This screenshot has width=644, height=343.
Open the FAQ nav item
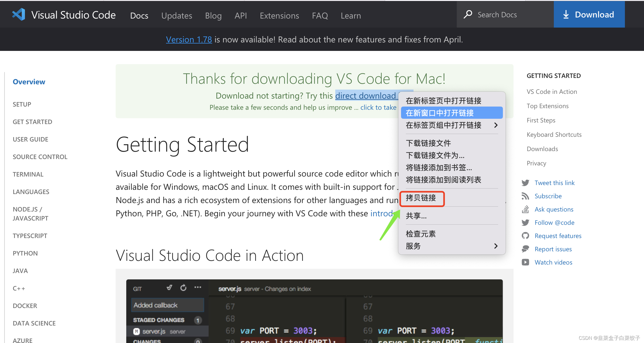(x=320, y=16)
